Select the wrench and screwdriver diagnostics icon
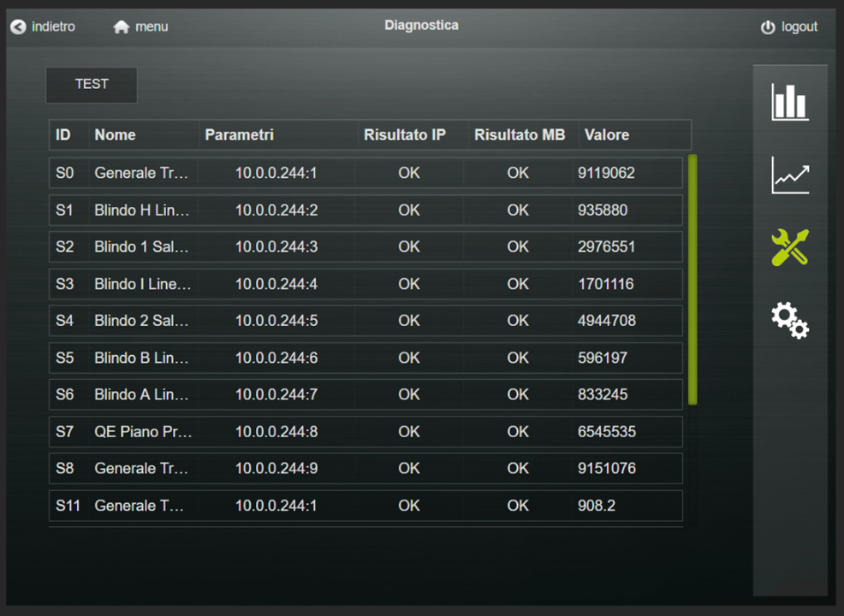Screen dimensions: 844x616 tap(789, 247)
